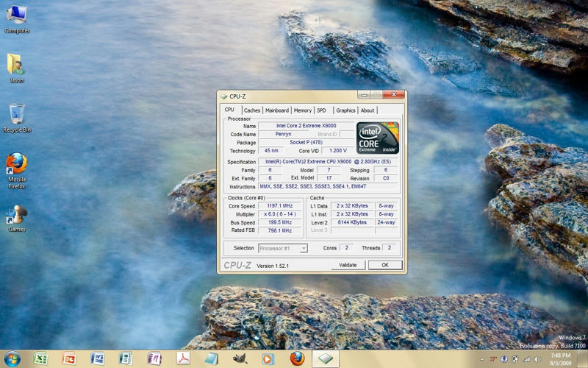Screen dimensions: 588x368
Task: Click the L1 Data 2 x 32 KBytes value
Action: click(x=352, y=206)
